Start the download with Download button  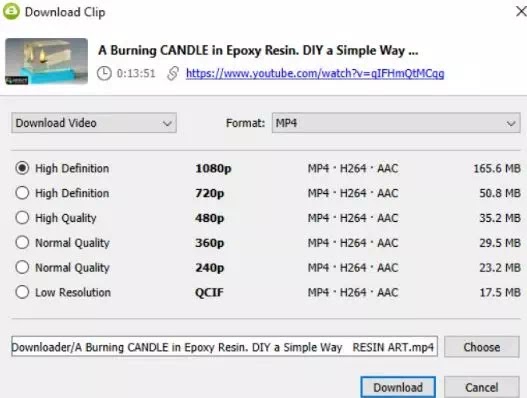pos(398,387)
